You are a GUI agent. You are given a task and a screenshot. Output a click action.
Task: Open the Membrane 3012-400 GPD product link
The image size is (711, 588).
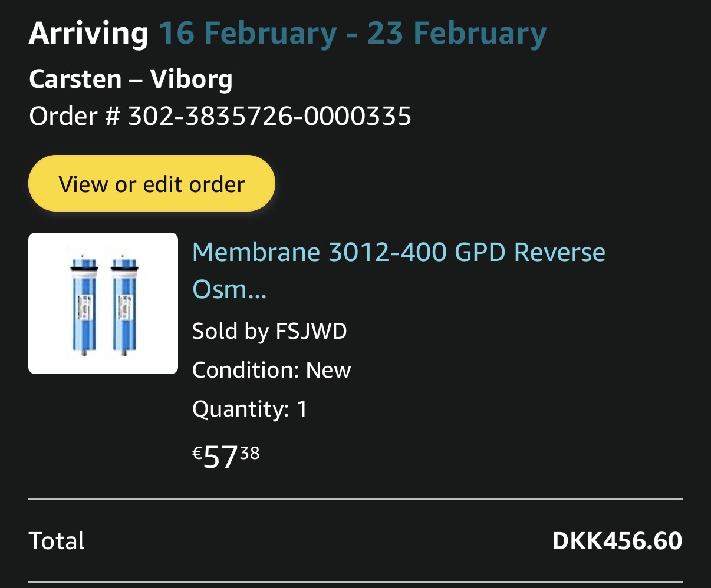(399, 253)
